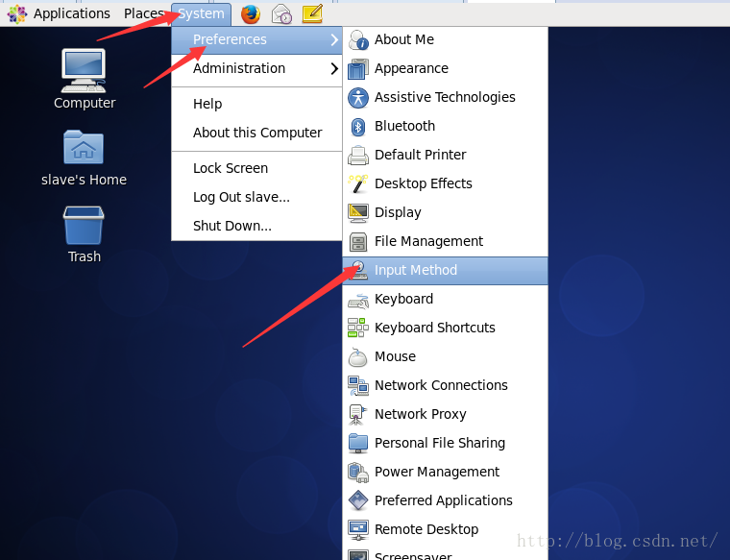Click the Bluetooth icon
The height and width of the screenshot is (560, 730).
click(x=358, y=127)
